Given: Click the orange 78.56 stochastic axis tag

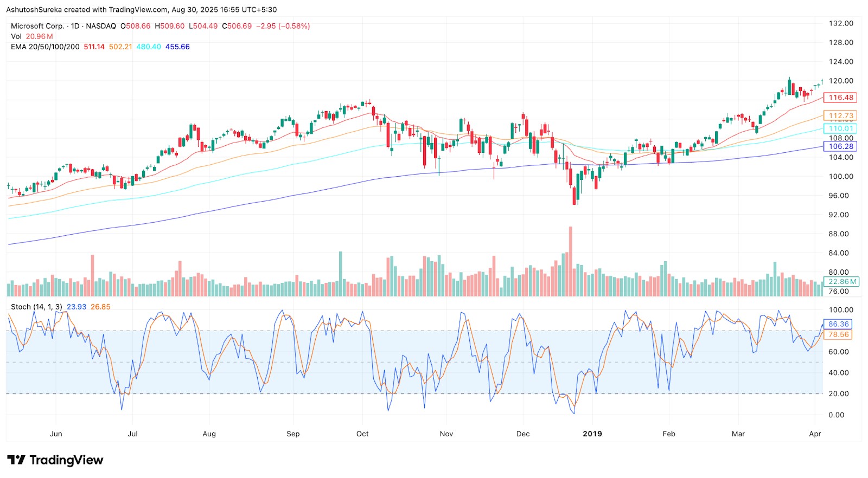Looking at the screenshot, I should coord(838,334).
